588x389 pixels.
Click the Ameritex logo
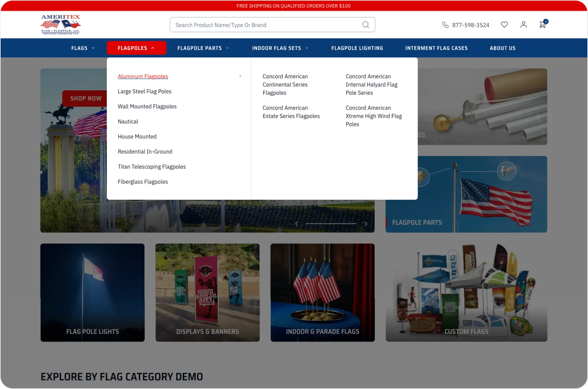(61, 24)
